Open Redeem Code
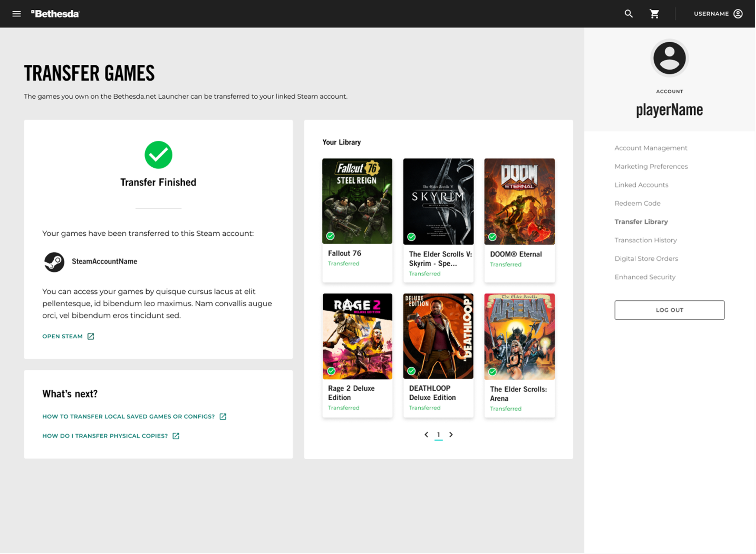This screenshot has height=554, width=756. (638, 204)
